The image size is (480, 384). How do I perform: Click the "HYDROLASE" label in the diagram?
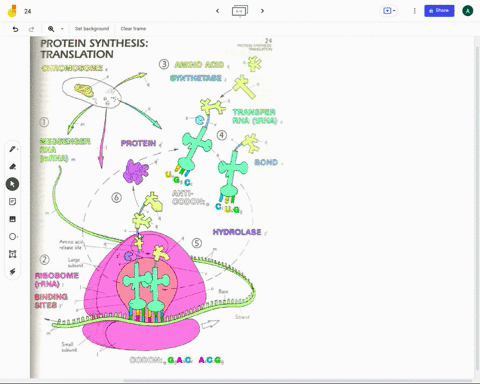[x=237, y=232]
